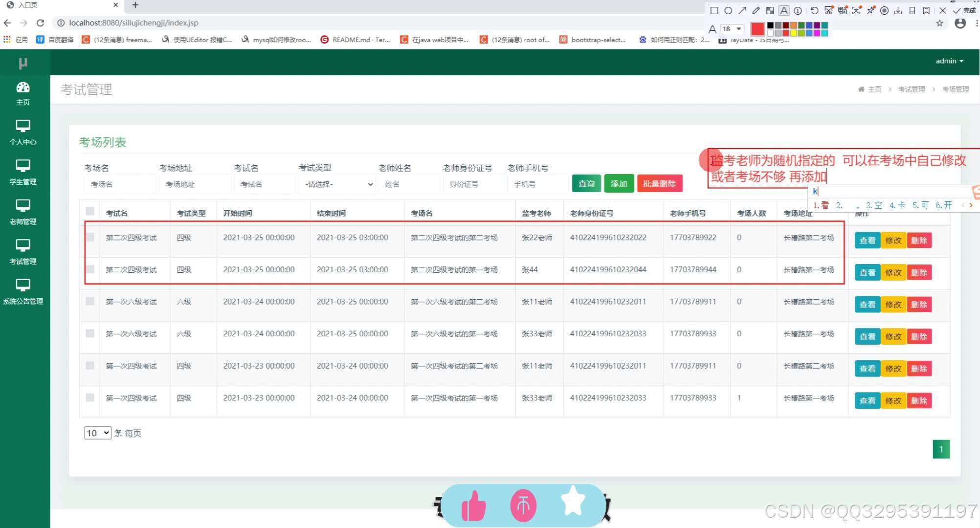Send screenshot to phone icon

click(x=912, y=10)
